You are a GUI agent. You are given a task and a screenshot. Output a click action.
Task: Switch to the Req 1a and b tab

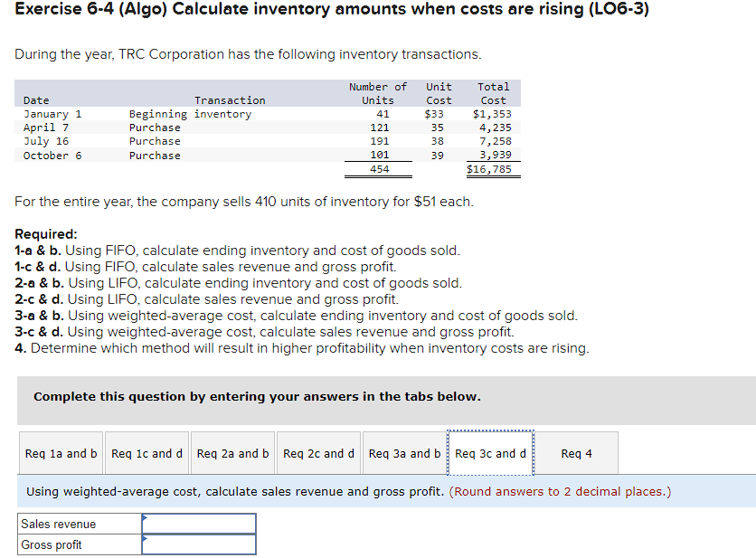pos(60,453)
